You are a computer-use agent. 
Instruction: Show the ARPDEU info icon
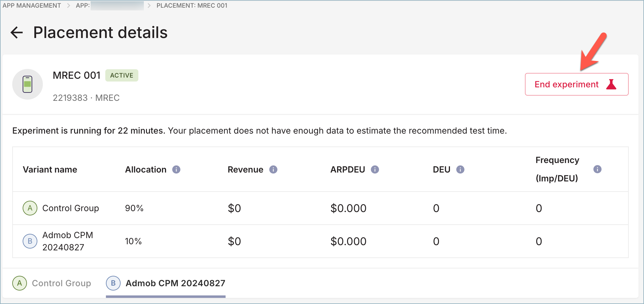pyautogui.click(x=375, y=169)
